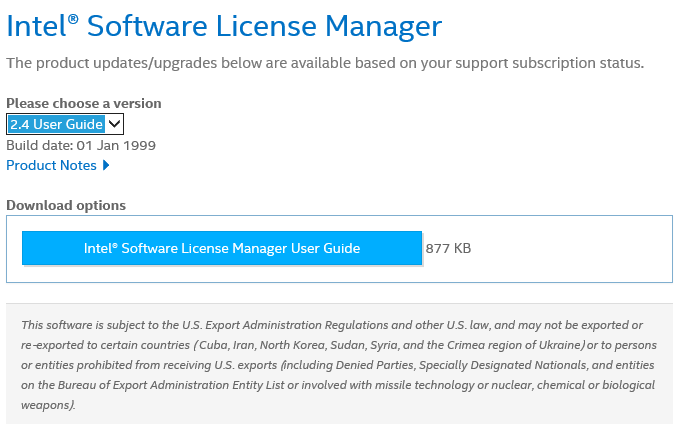
Task: Click "U.S. Export Administration Regulations" in the disclaimer
Action: 285,325
